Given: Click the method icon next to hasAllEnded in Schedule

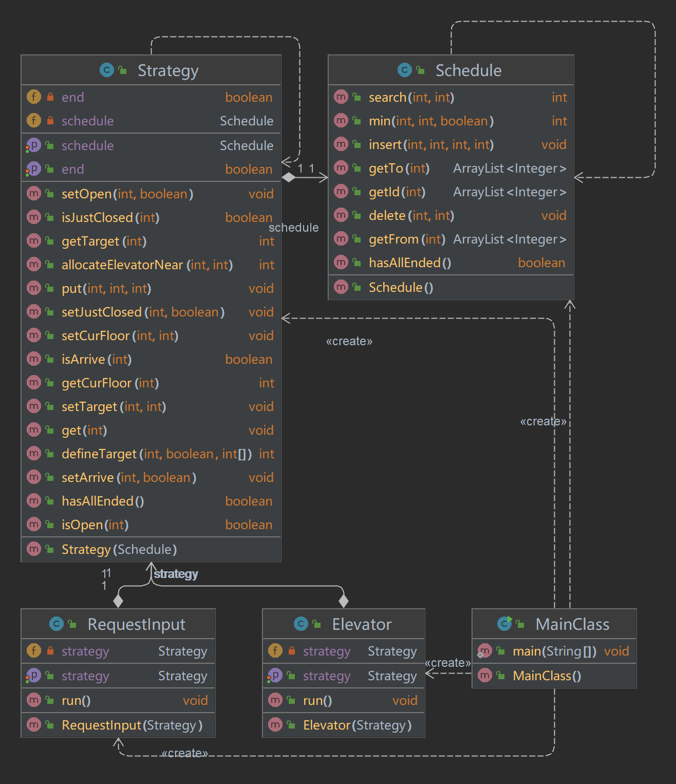Looking at the screenshot, I should point(341,262).
